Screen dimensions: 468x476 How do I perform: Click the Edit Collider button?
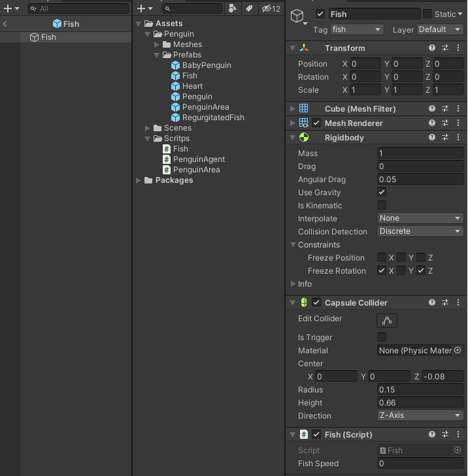click(386, 321)
